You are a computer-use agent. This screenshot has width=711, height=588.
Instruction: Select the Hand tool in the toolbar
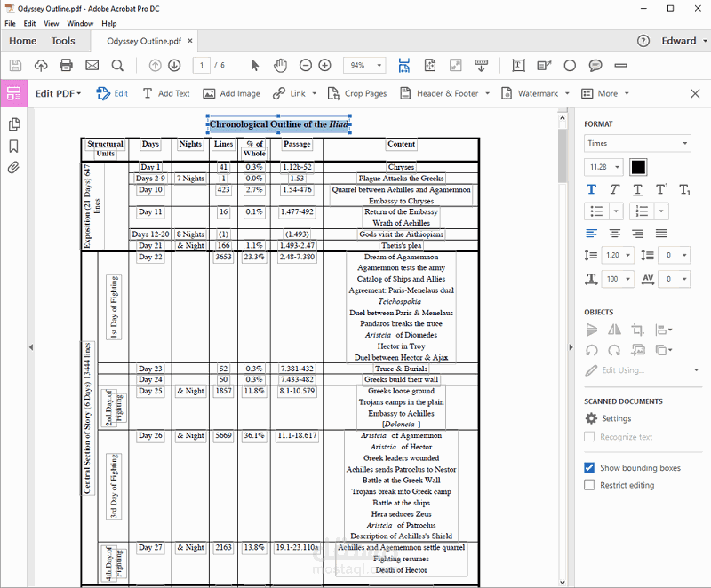point(280,65)
